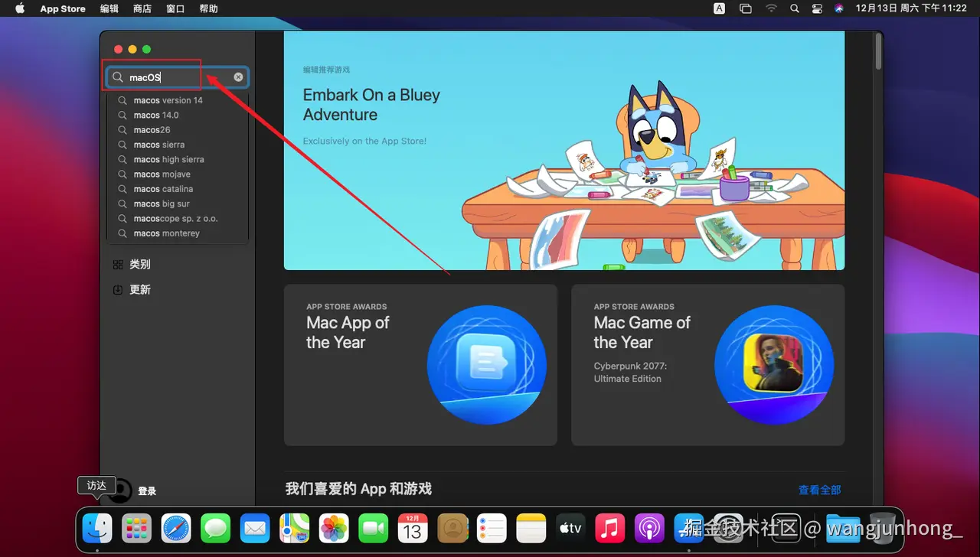Open Podcasts from the Dock
The image size is (980, 557).
649,528
